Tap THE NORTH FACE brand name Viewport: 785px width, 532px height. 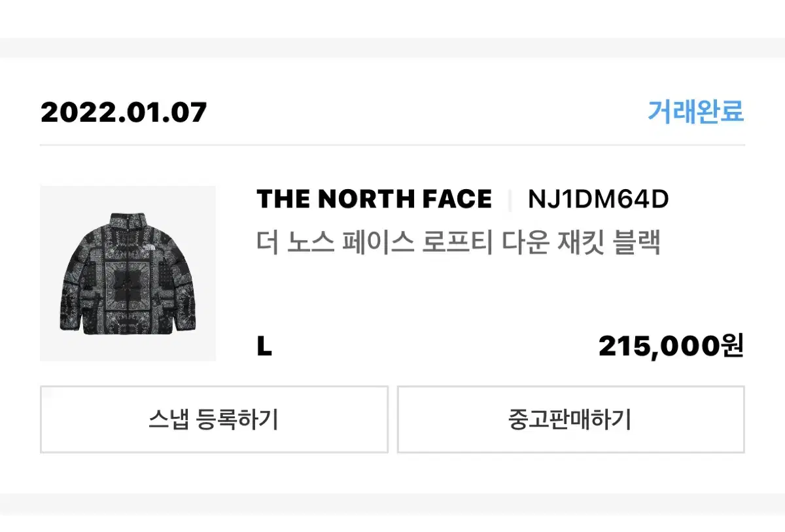(x=374, y=199)
